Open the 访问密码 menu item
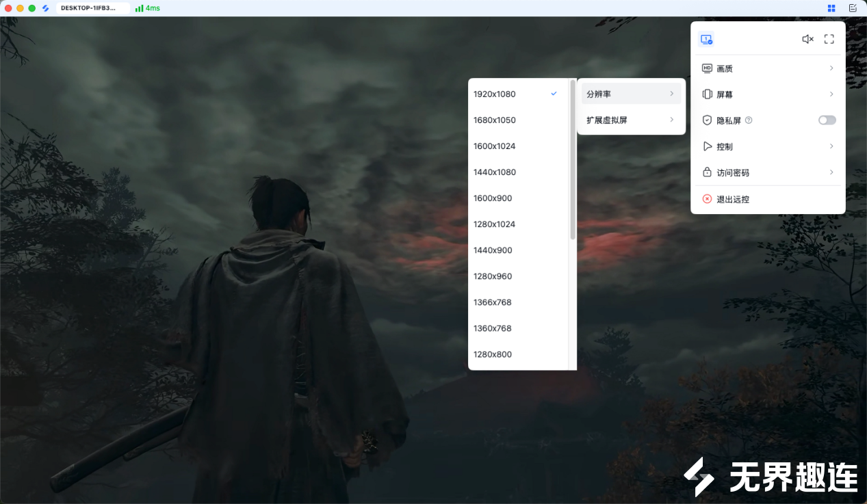The height and width of the screenshot is (504, 867). 768,172
